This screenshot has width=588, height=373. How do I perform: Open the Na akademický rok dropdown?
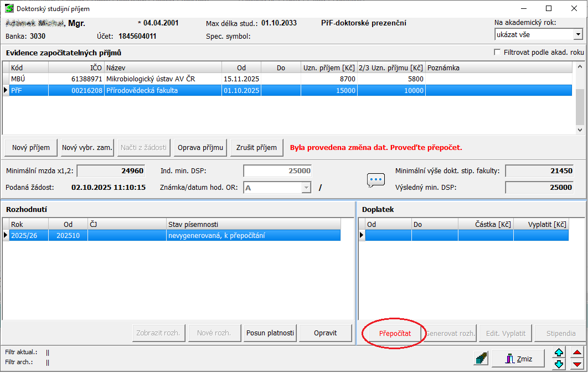click(578, 34)
